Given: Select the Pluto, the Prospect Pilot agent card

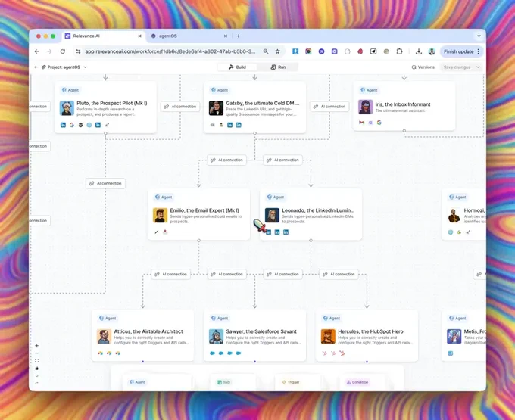Looking at the screenshot, I should click(x=105, y=107).
